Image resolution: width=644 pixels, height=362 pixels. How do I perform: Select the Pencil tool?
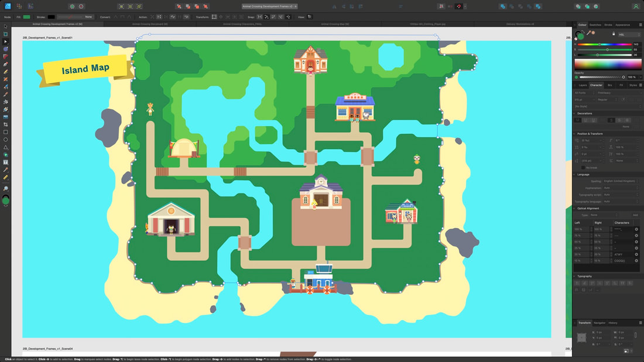(x=5, y=72)
